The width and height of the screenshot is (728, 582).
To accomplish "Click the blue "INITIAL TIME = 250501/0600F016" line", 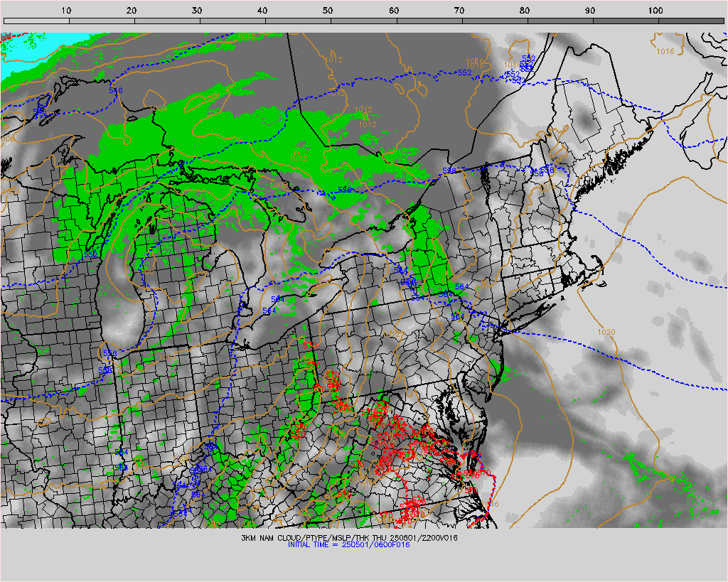I will pyautogui.click(x=348, y=544).
